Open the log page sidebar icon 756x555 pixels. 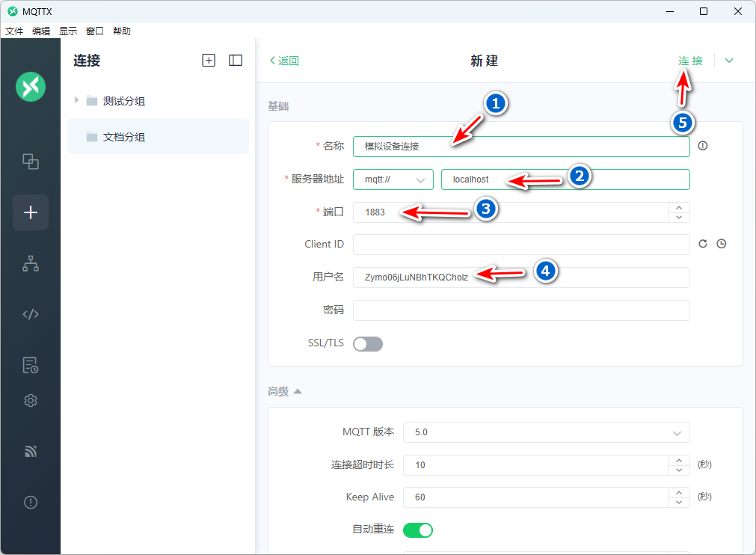pyautogui.click(x=31, y=365)
